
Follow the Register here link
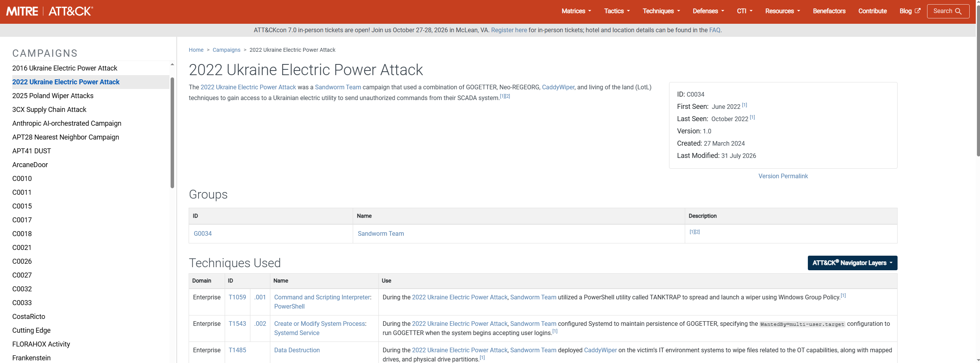coord(509,30)
